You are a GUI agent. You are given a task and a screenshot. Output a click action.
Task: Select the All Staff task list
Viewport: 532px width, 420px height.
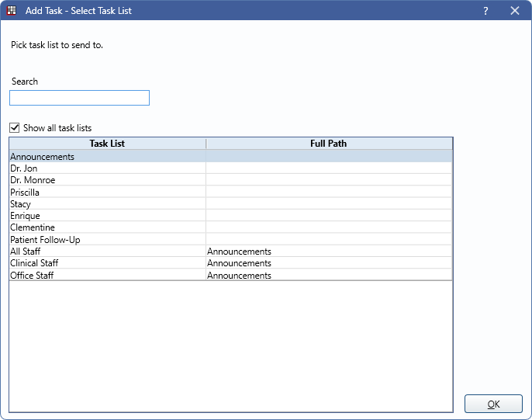(x=26, y=252)
